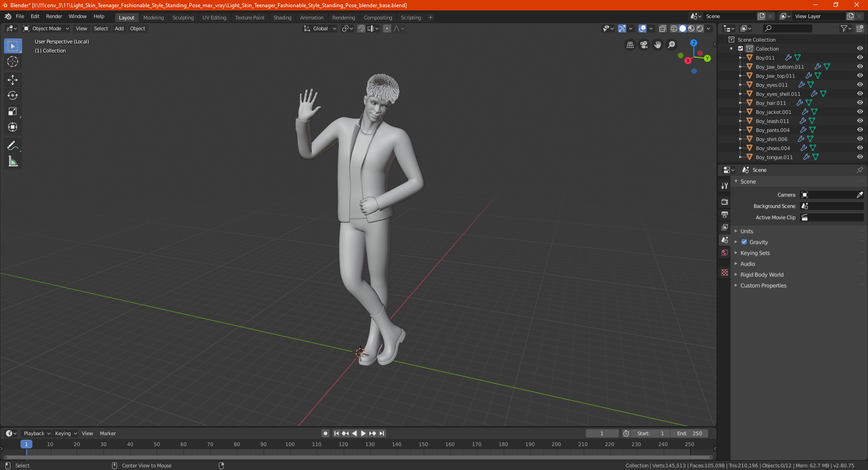Click the zoom view magnifier icon
Screen dimensions: 868x470
(672, 45)
